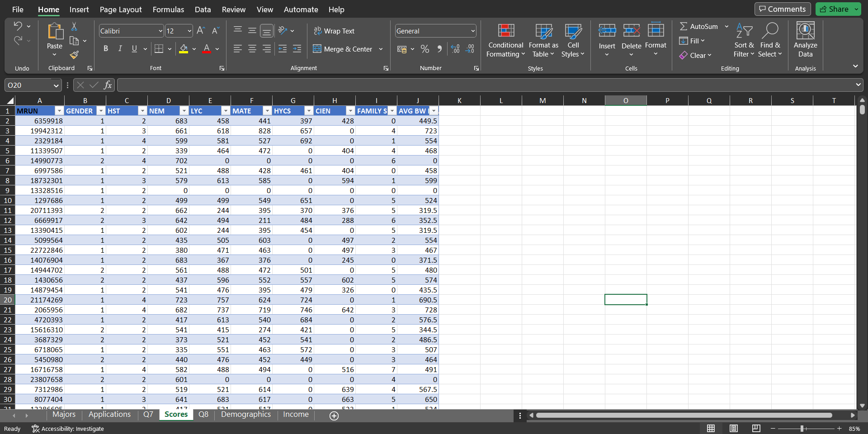This screenshot has width=868, height=434.
Task: Click the Fill button
Action: pyautogui.click(x=692, y=41)
